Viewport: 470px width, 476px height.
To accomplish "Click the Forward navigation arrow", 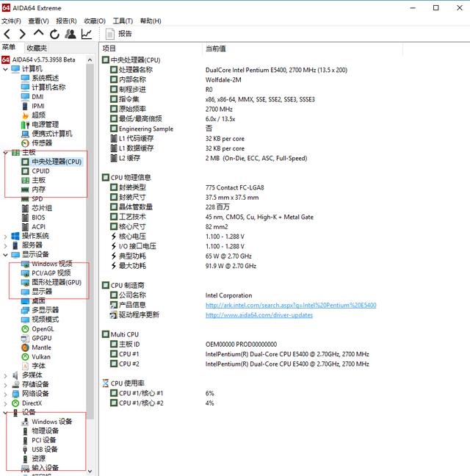I will click(x=23, y=34).
